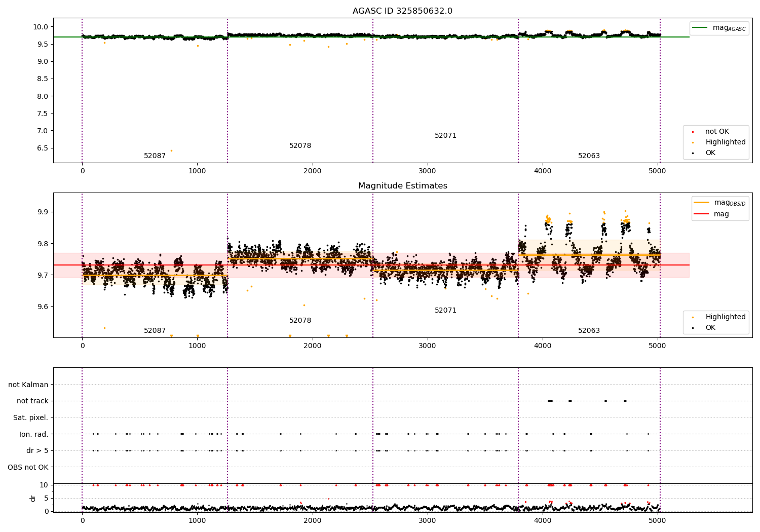This screenshot has height=532, width=760.
Task: Select the 'Ion. rad.' row label
Action: (34, 434)
